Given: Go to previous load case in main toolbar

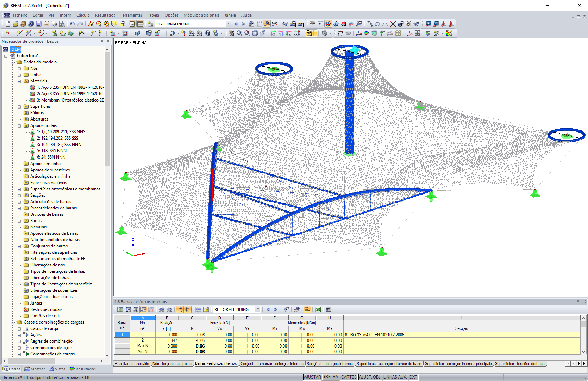Looking at the screenshot, I should click(236, 24).
